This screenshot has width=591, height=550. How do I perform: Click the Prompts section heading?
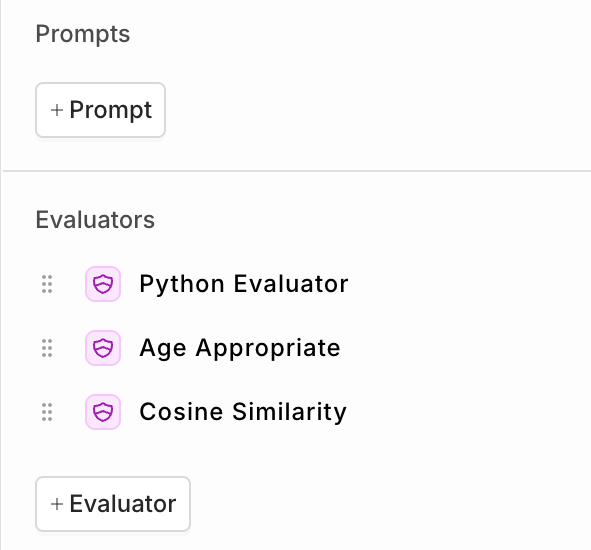(83, 35)
